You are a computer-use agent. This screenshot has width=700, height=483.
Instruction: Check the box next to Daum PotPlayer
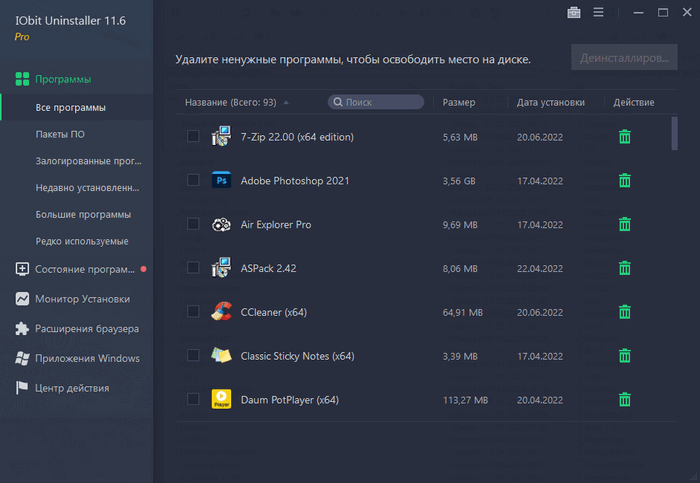pos(193,400)
